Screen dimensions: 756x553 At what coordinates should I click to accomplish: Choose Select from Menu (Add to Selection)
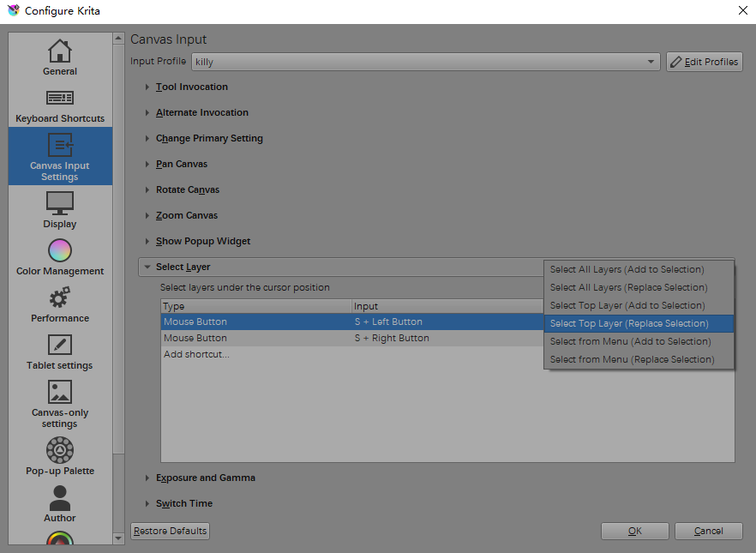click(x=639, y=341)
